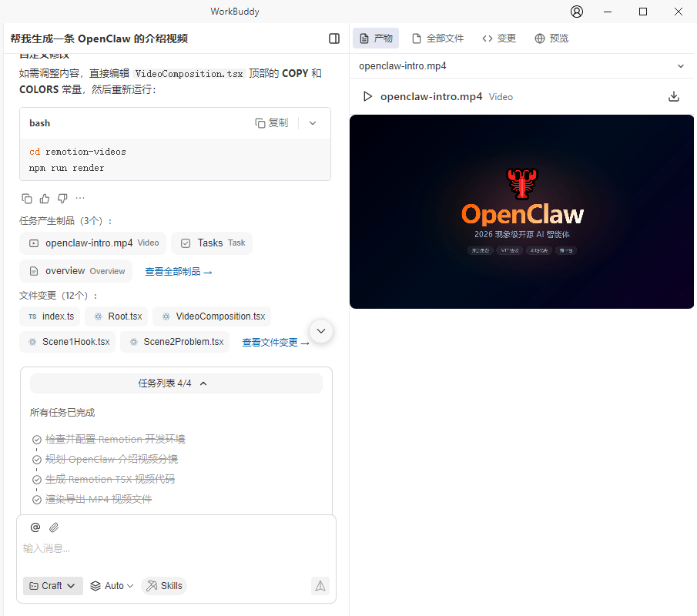Open the Root.tsx file change chip
This screenshot has width=697, height=616.
pyautogui.click(x=116, y=316)
